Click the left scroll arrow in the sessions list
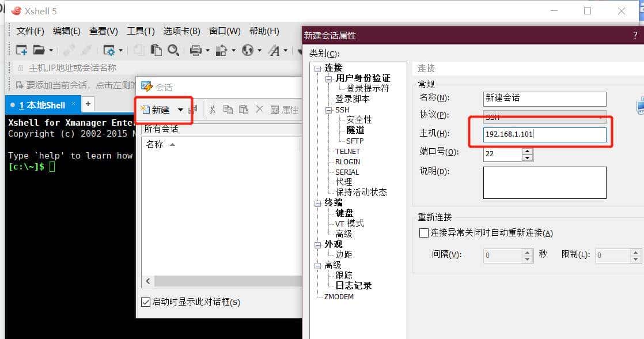This screenshot has height=339, width=644. pyautogui.click(x=148, y=281)
